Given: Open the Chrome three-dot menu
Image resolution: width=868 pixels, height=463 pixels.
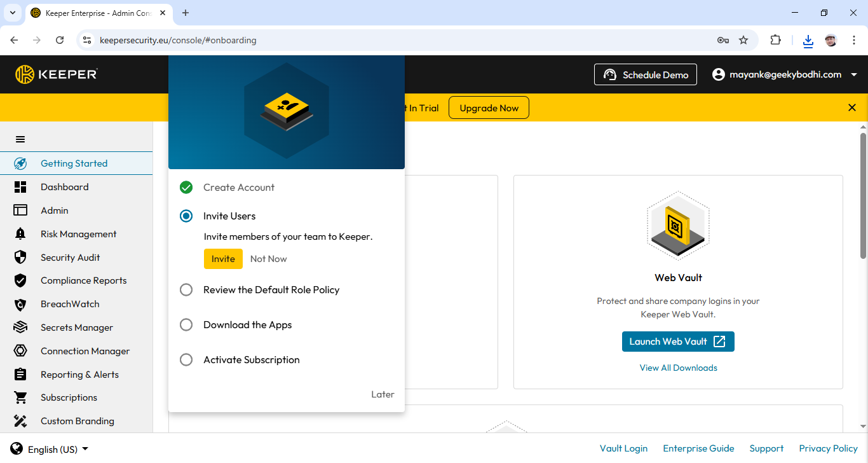Looking at the screenshot, I should click(x=854, y=40).
